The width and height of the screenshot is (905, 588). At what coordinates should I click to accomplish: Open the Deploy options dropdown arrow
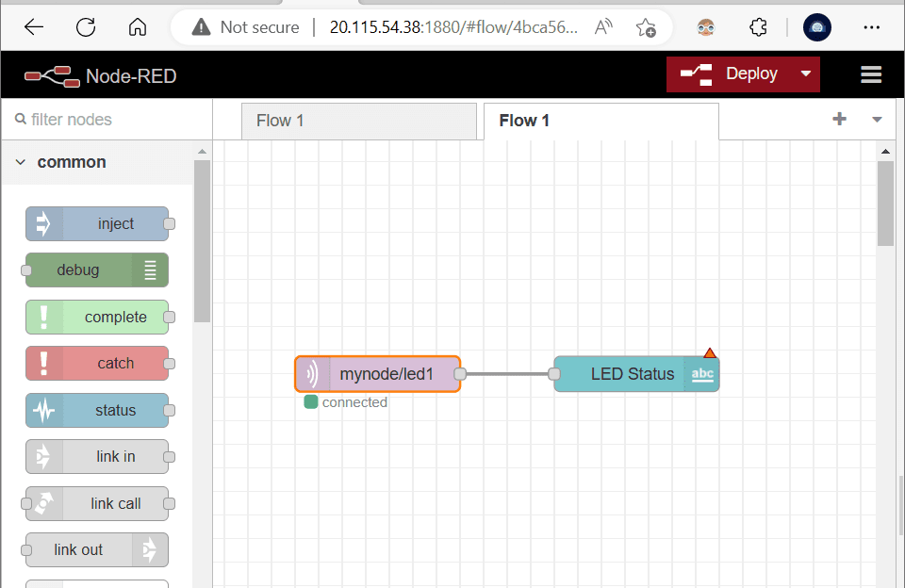(x=806, y=74)
